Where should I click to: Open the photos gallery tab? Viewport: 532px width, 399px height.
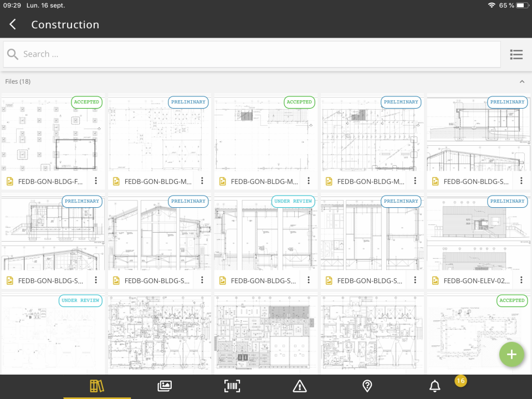tap(165, 386)
